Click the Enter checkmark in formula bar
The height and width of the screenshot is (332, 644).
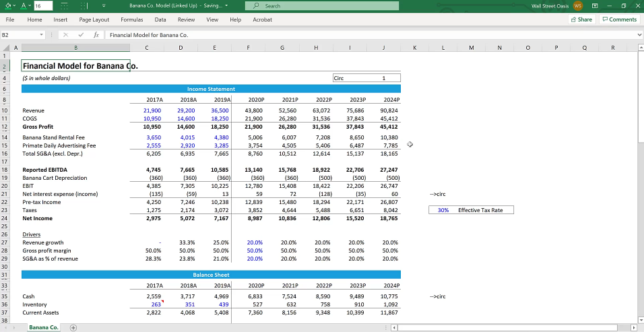81,34
